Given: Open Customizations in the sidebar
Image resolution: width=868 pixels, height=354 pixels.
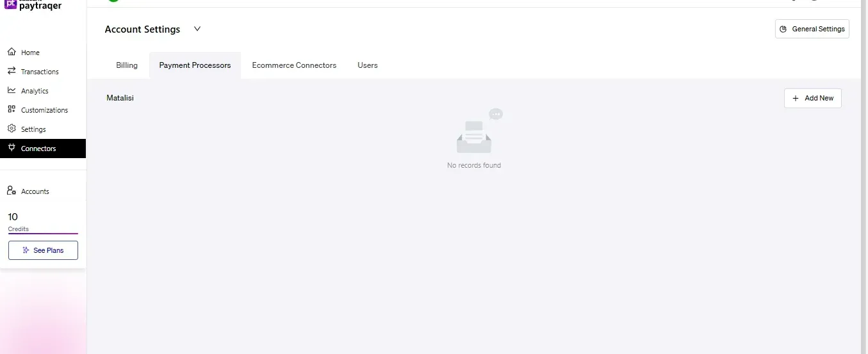Looking at the screenshot, I should (x=43, y=110).
